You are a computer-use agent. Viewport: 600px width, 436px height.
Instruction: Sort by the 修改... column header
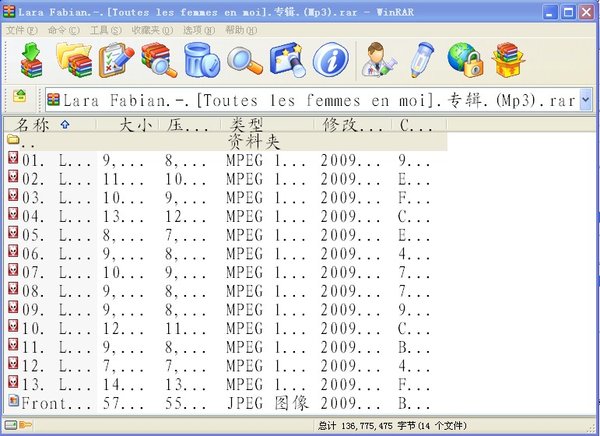(x=353, y=125)
